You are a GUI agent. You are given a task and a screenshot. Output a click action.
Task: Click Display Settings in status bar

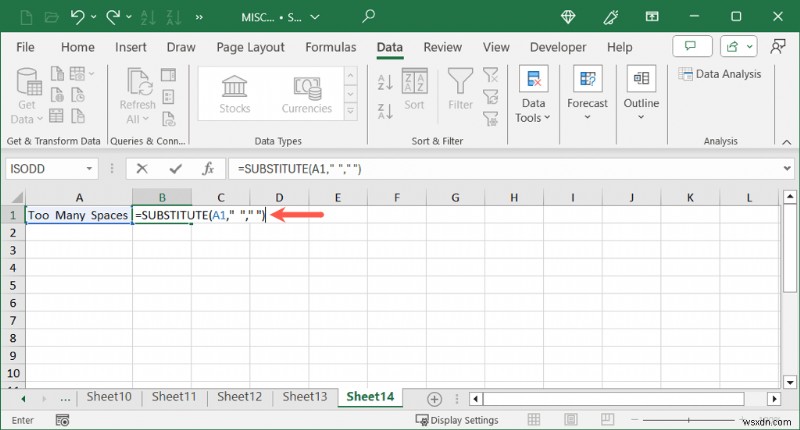(x=457, y=420)
